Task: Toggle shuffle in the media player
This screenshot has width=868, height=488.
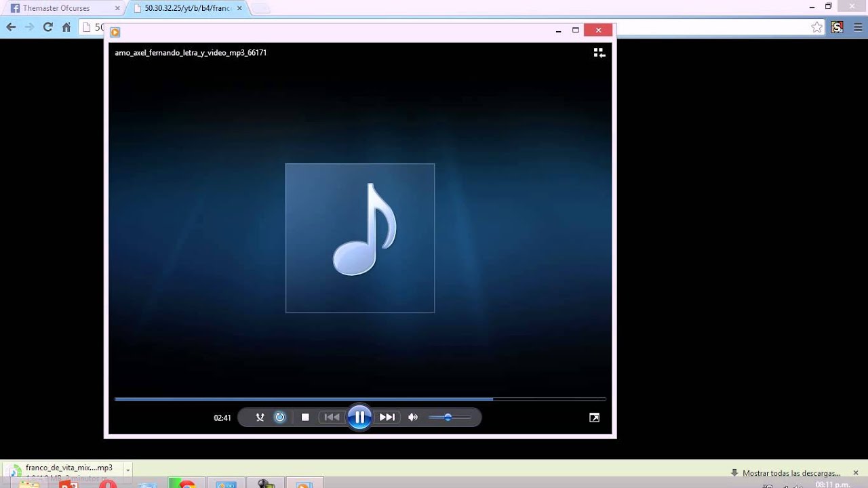Action: coord(260,418)
